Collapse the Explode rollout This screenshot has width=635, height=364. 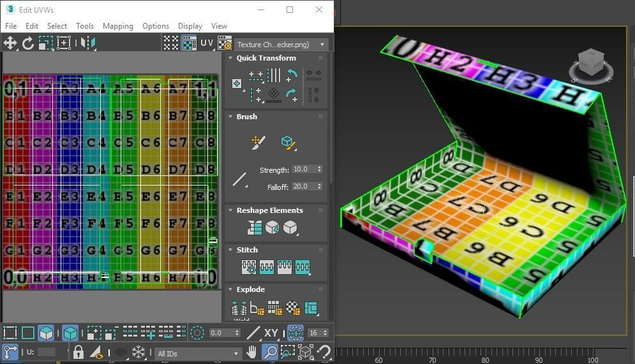click(x=230, y=289)
